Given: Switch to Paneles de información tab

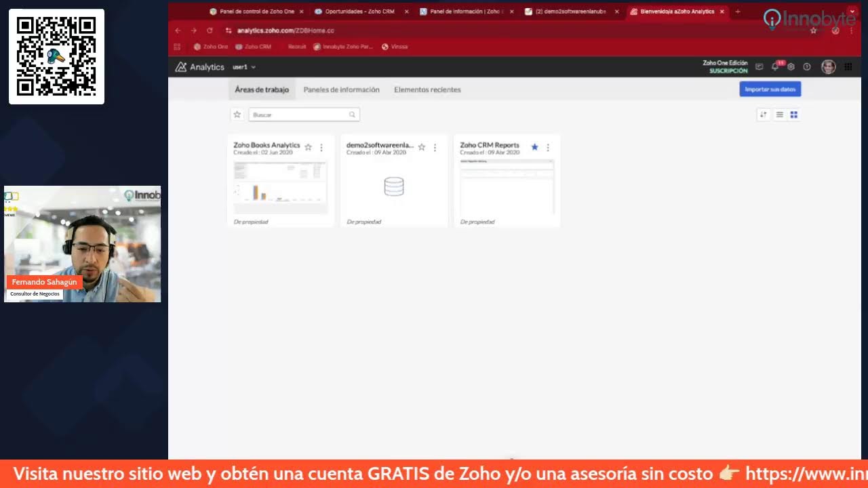Looking at the screenshot, I should (x=341, y=89).
